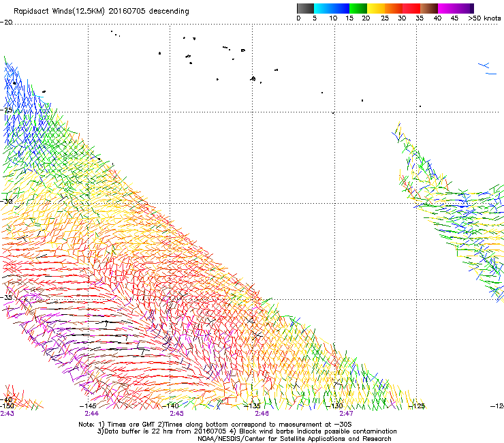504x443 pixels.
Task: Click the legend scale label '45'
Action: (x=454, y=18)
